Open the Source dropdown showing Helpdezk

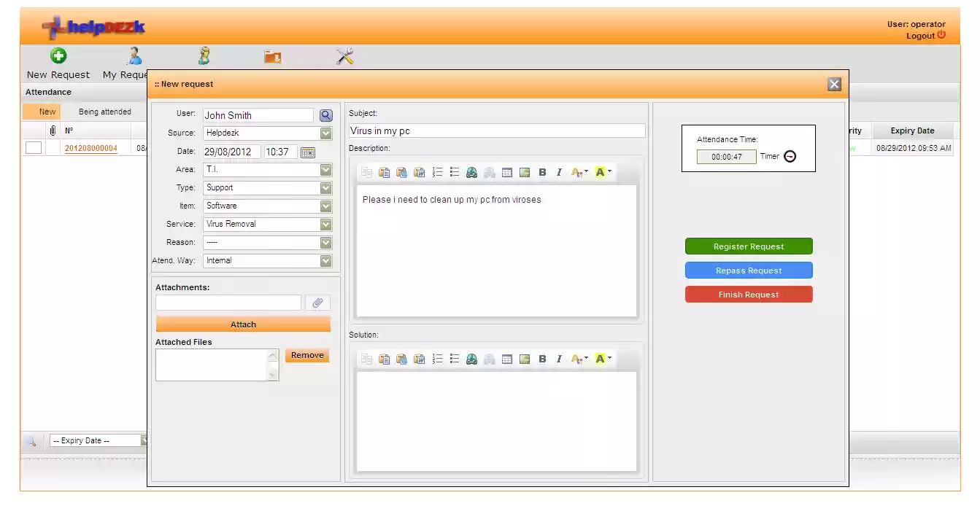(325, 133)
